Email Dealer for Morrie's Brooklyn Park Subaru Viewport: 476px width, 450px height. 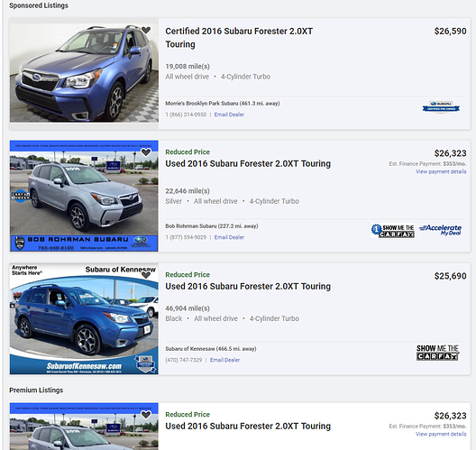(x=229, y=115)
